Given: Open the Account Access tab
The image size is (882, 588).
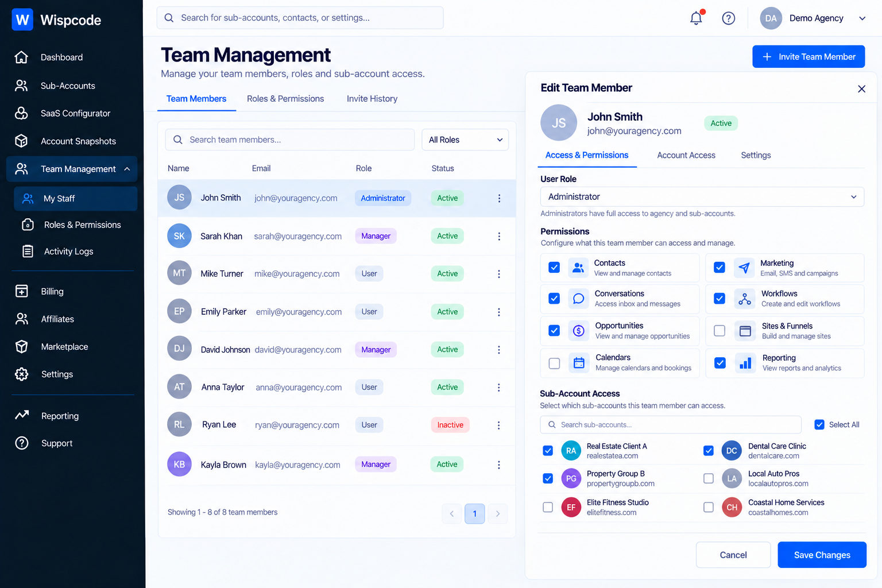Looking at the screenshot, I should pos(686,155).
